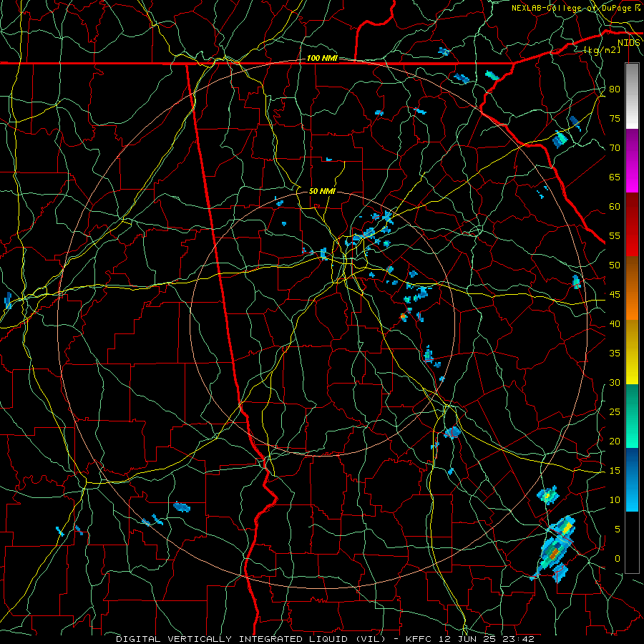Image resolution: width=644 pixels, height=644 pixels.
Task: Click the 75 value on the VIL scale
Action: click(615, 119)
